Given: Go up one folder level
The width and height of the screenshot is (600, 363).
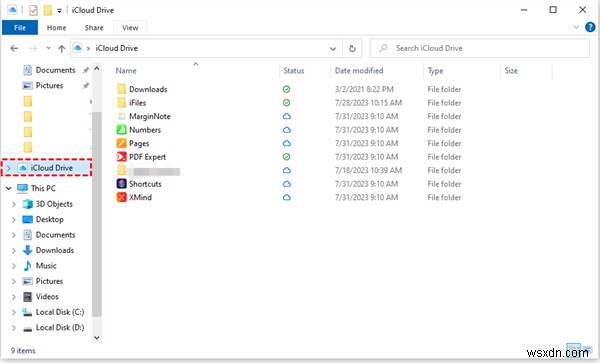Looking at the screenshot, I should pos(61,48).
